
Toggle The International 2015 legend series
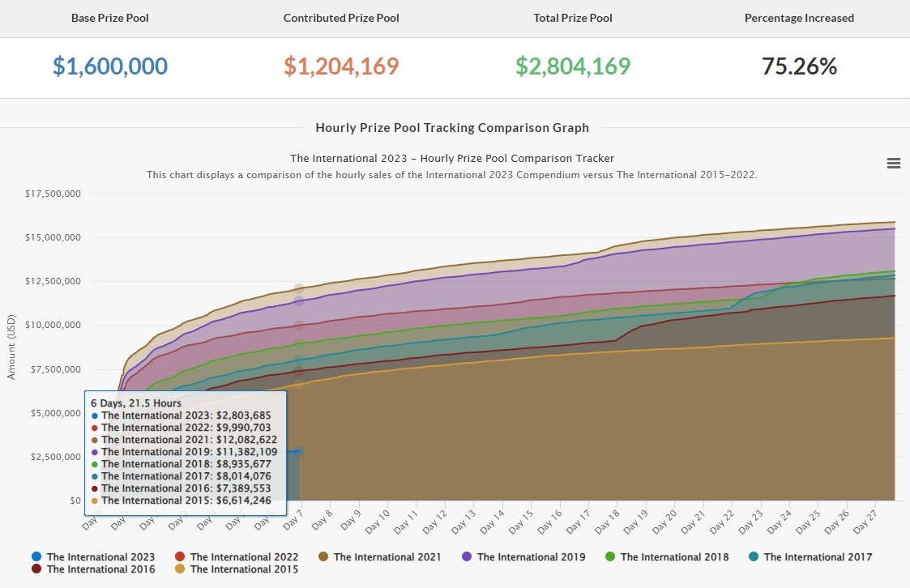coord(237,569)
